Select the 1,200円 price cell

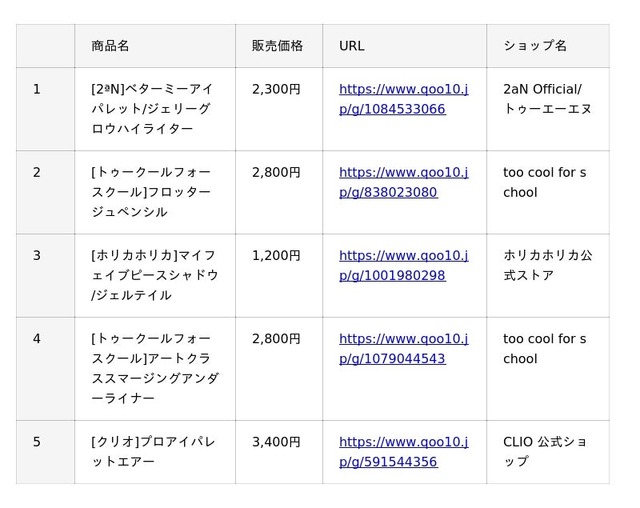point(276,255)
